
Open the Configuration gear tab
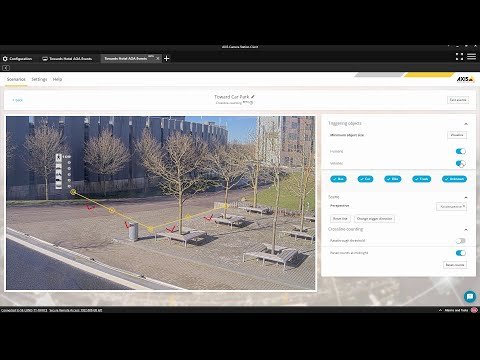pos(17,59)
